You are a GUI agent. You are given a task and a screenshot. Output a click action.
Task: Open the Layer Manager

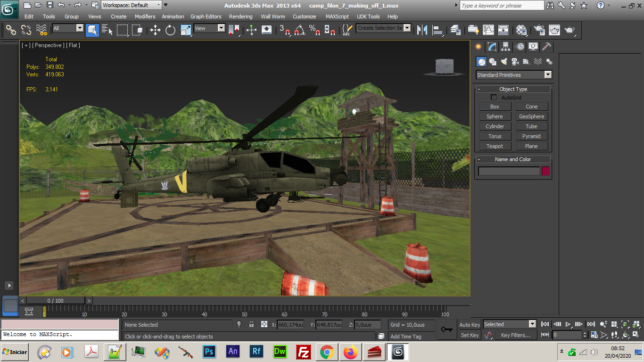pyautogui.click(x=455, y=30)
